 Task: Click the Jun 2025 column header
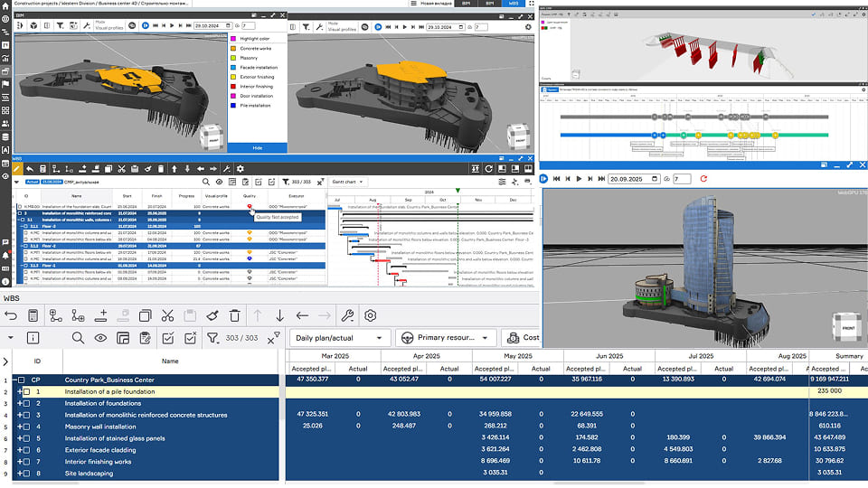point(609,356)
